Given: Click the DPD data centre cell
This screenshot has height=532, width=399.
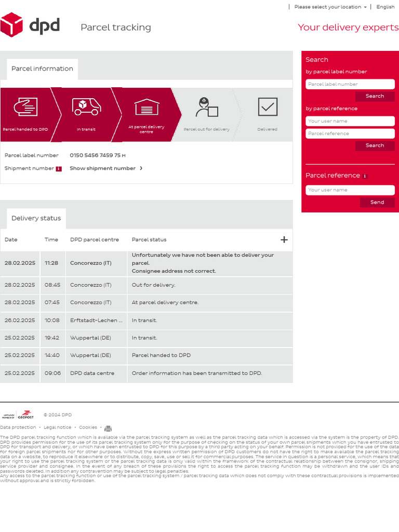Looking at the screenshot, I should point(96,374).
